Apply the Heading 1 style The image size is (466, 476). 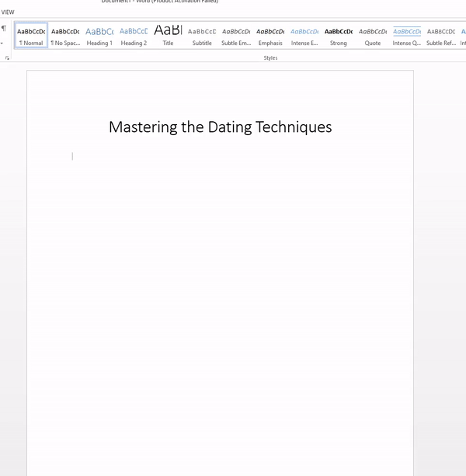pos(99,36)
